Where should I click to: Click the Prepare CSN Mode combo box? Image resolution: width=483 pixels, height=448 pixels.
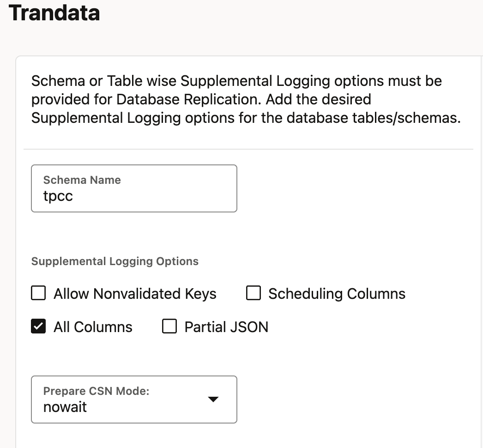tap(134, 400)
